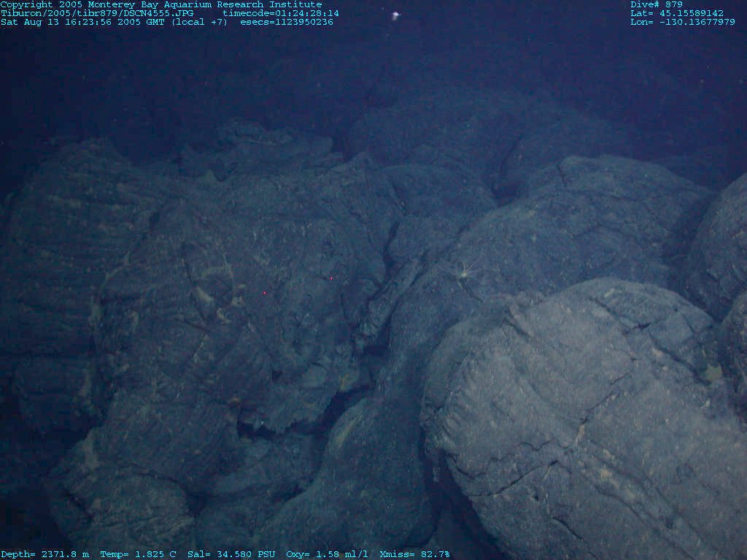This screenshot has width=747, height=560.
Task: Click the right red laser dot
Action: [331, 278]
